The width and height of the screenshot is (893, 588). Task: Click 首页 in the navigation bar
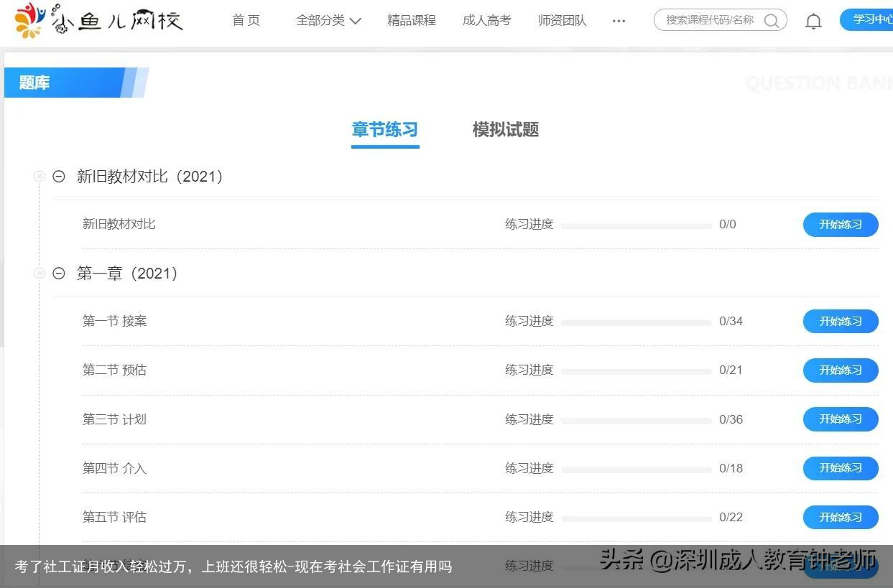(x=246, y=20)
